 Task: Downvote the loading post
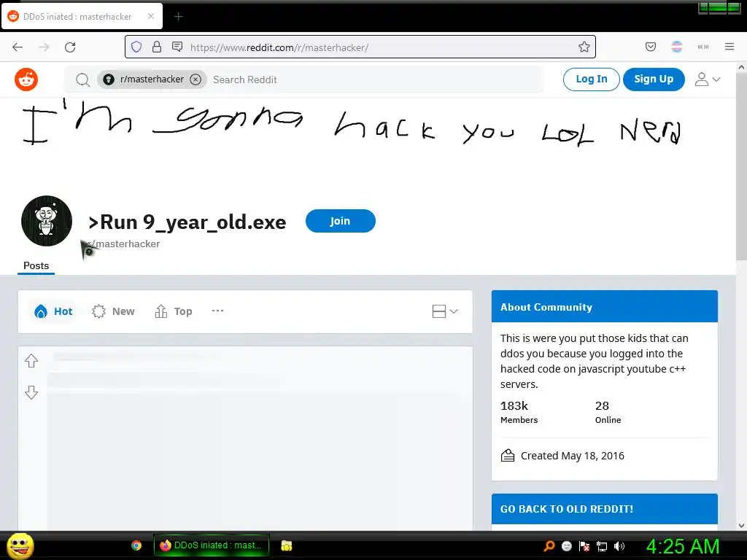point(31,392)
